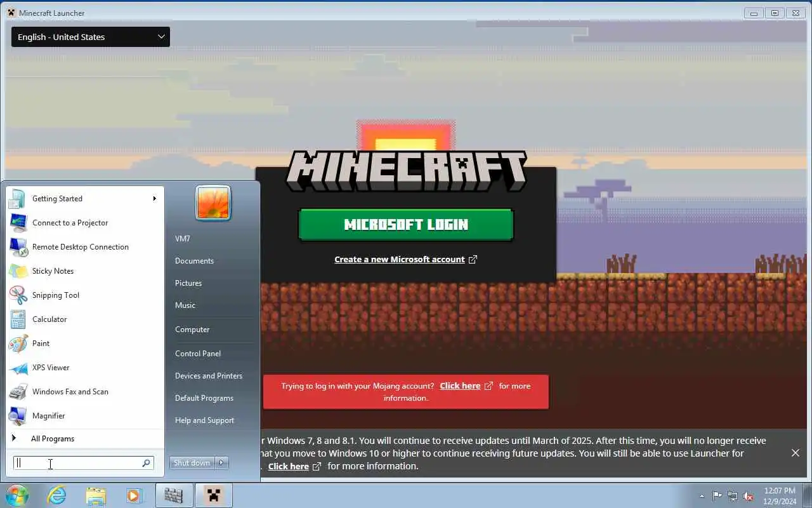Click the MICROSOFT LOGIN button
The width and height of the screenshot is (812, 508).
click(406, 225)
